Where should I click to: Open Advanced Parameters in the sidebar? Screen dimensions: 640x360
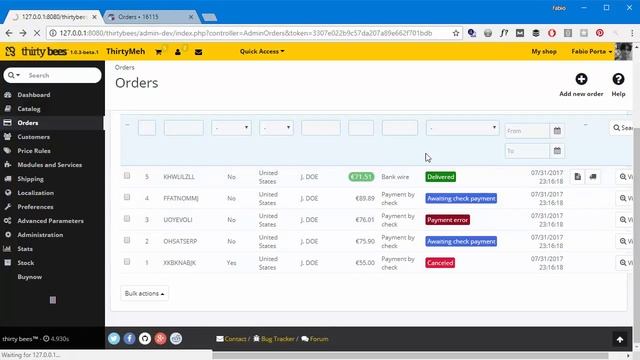[52, 221]
